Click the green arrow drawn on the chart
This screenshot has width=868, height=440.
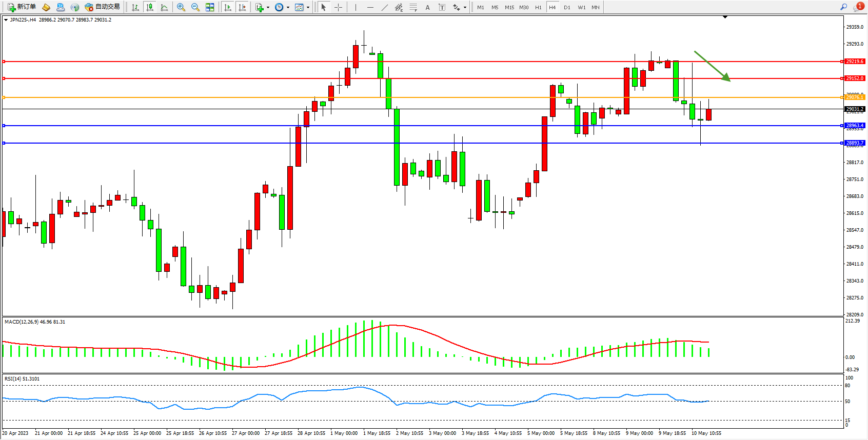tap(712, 66)
